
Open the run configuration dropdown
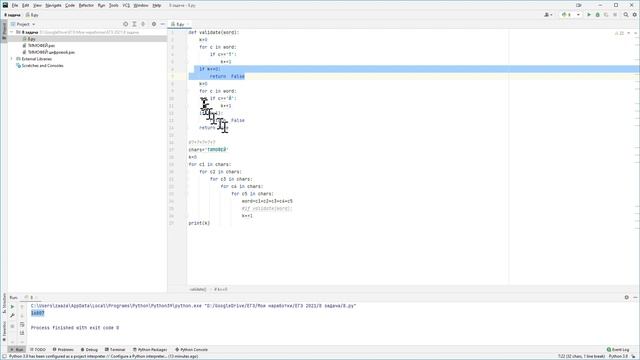[570, 15]
